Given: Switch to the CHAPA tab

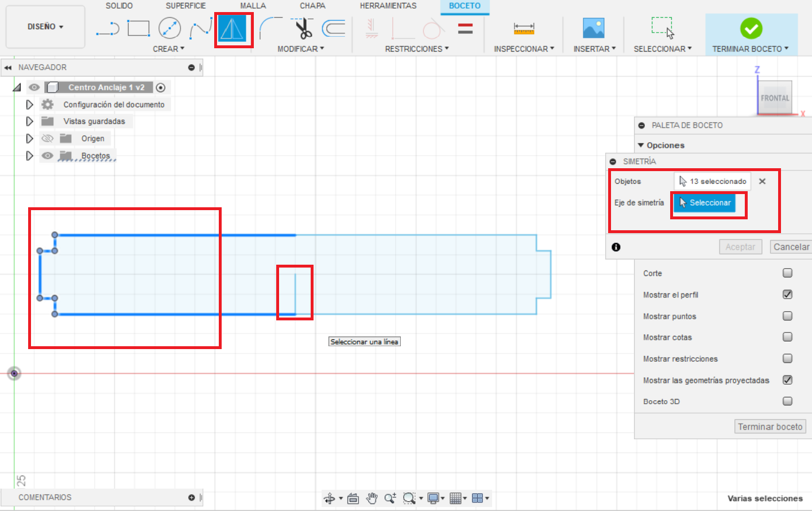Looking at the screenshot, I should (x=312, y=6).
